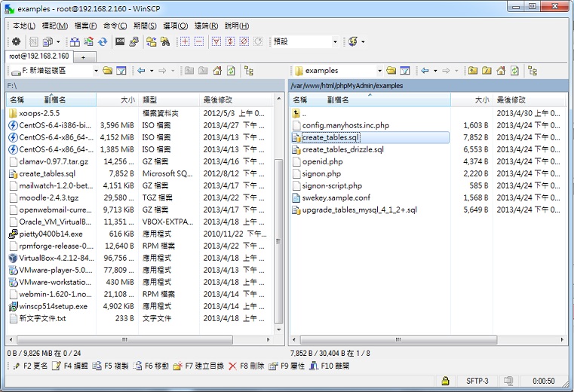Open the 選項 menu
This screenshot has height=392, width=574.
(175, 26)
